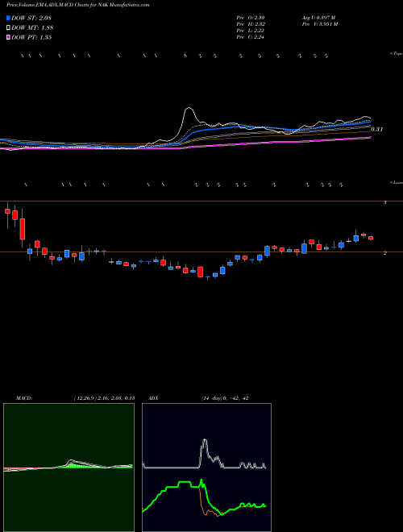This screenshot has width=403, height=532.
Task: Click the 0.31 value label beside EMA lines
Action: (376, 129)
